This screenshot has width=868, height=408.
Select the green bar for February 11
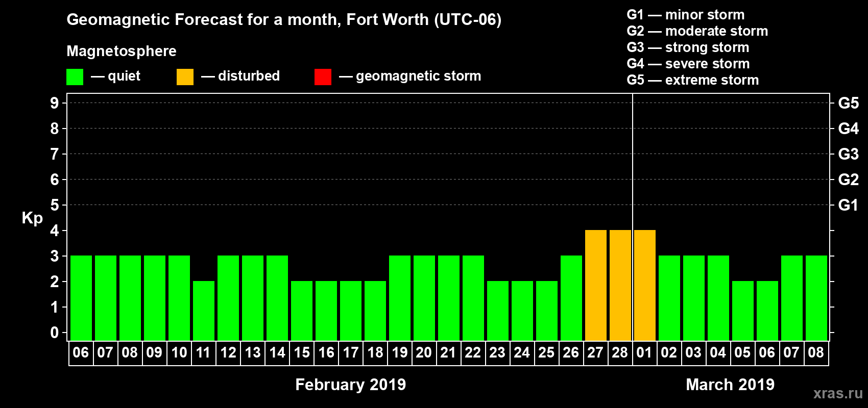coord(204,311)
